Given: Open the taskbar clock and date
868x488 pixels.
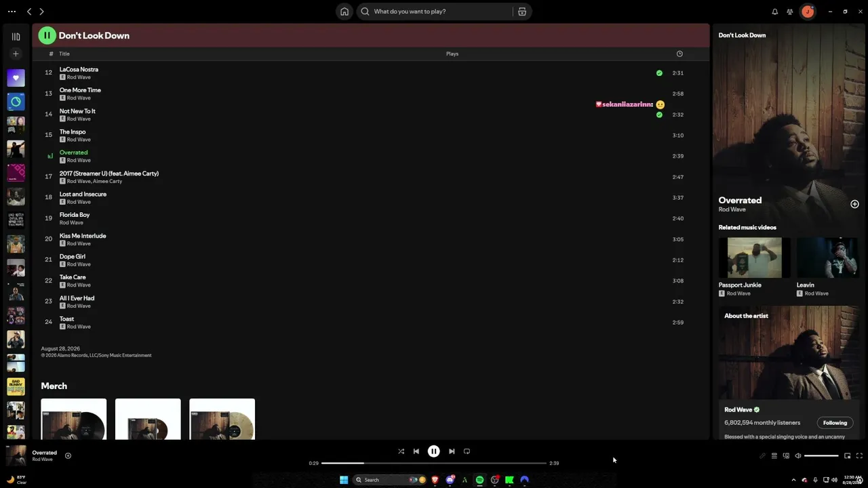Looking at the screenshot, I should 852,480.
